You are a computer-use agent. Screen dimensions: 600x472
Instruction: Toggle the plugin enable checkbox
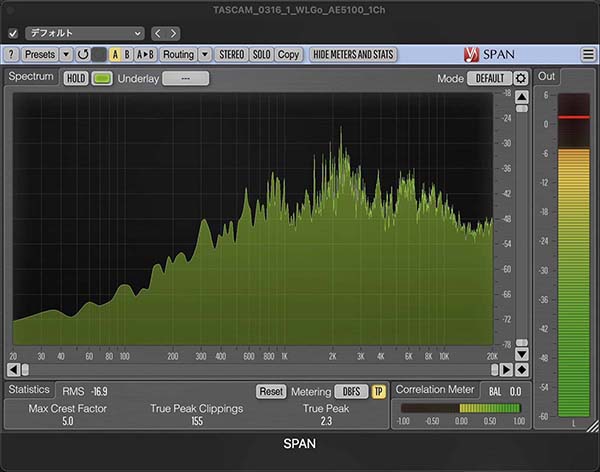13,34
